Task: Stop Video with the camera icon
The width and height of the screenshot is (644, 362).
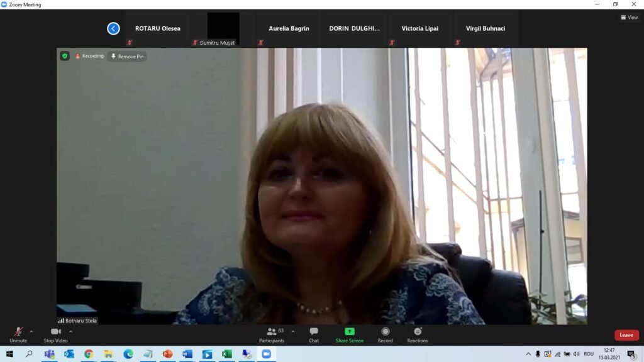Action: click(55, 334)
